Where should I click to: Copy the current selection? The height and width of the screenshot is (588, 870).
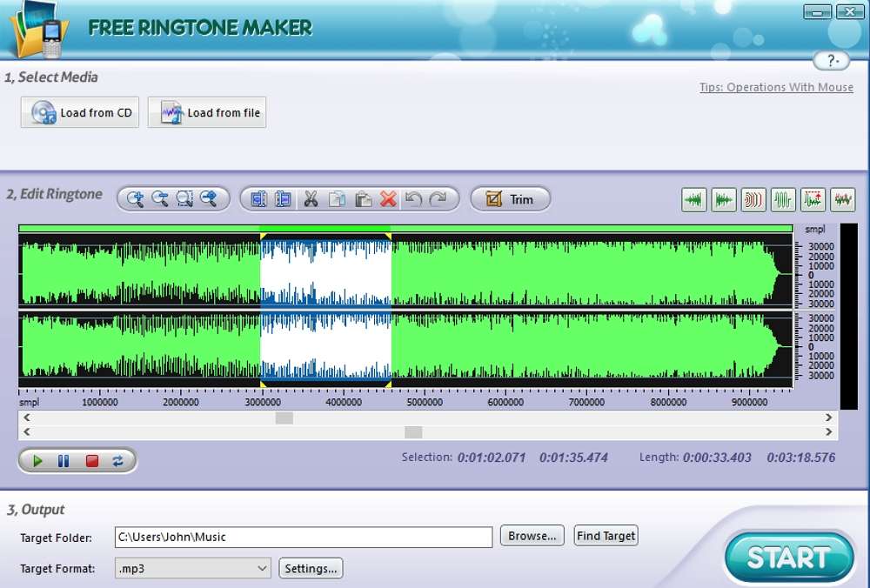[x=338, y=198]
